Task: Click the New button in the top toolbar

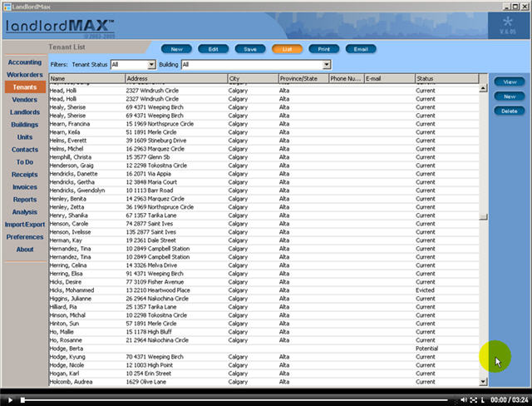Action: tap(176, 49)
